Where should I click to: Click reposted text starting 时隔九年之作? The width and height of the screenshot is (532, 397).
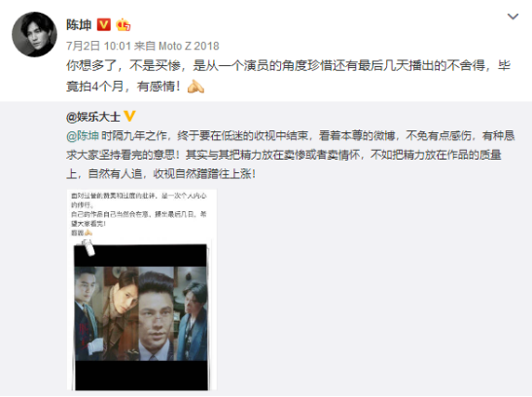click(x=291, y=155)
